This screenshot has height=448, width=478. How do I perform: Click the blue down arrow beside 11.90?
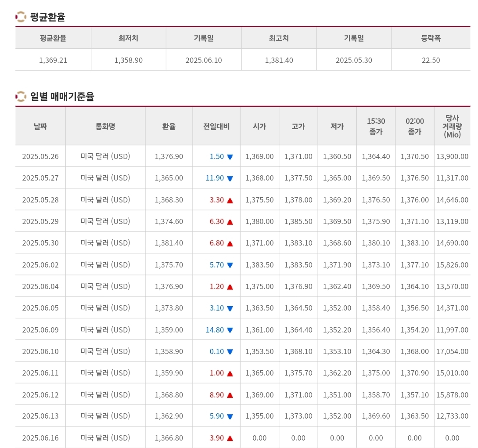tap(230, 179)
